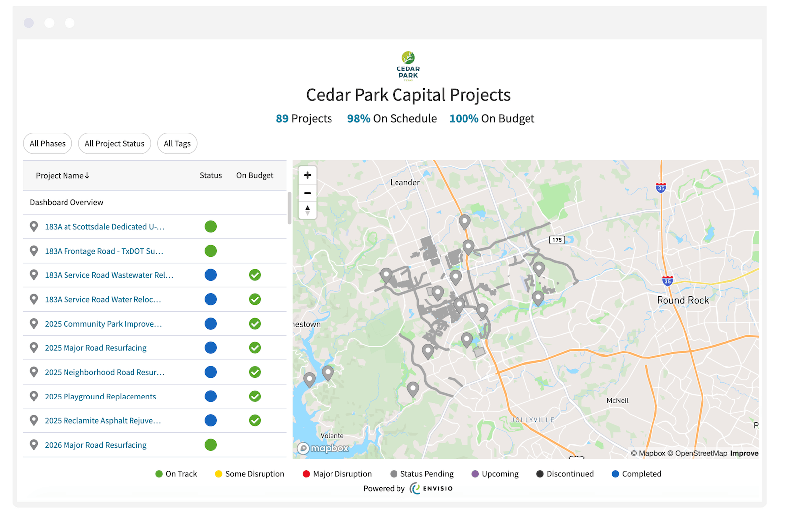
Task: Click the On Budget column header
Action: (255, 176)
